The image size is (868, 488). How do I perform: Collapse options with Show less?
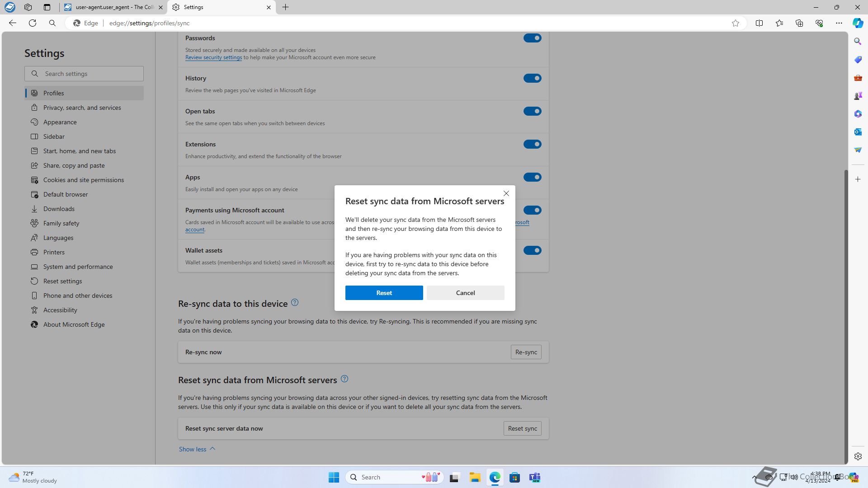point(197,449)
